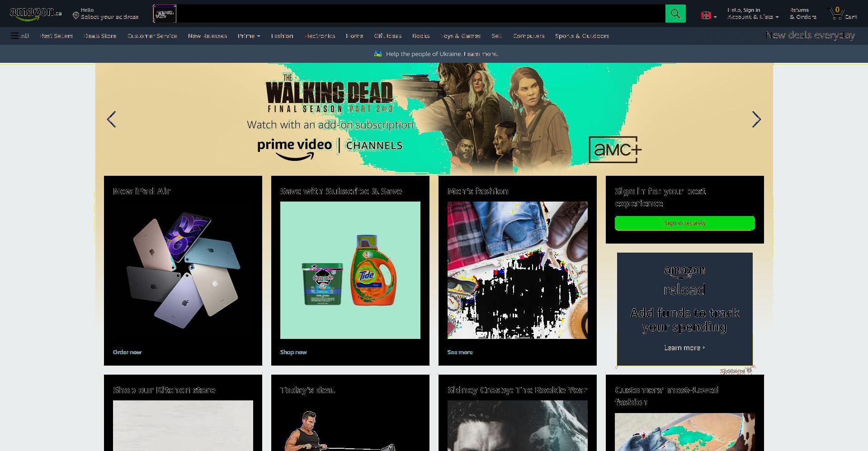
Task: Click the Ukraine flag icon
Action: point(378,54)
